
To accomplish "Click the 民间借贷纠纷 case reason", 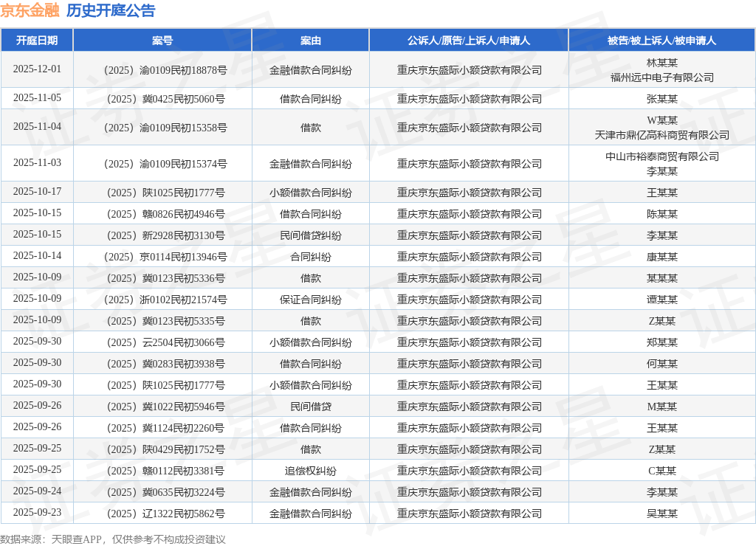I will point(311,235).
